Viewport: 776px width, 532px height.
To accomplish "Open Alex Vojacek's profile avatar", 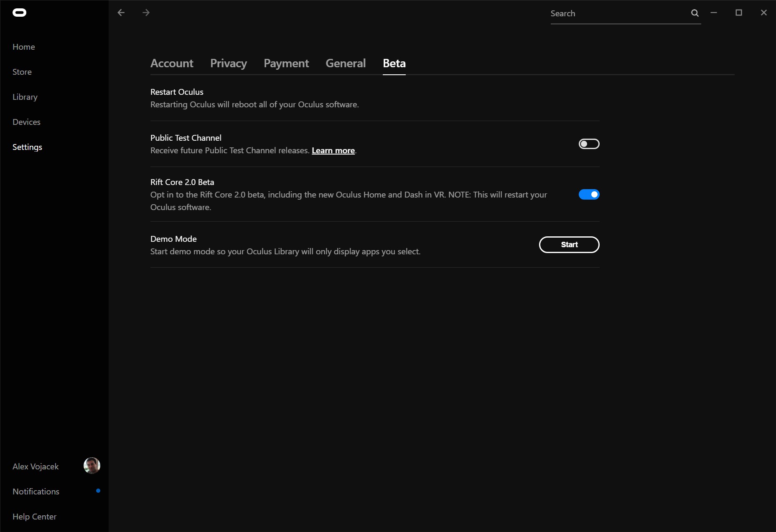I will tap(92, 466).
